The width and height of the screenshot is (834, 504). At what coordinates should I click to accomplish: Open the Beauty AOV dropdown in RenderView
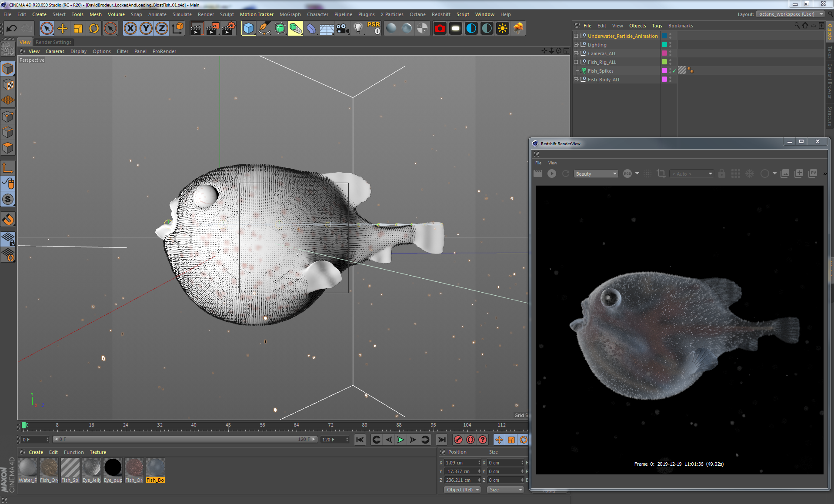tap(596, 174)
